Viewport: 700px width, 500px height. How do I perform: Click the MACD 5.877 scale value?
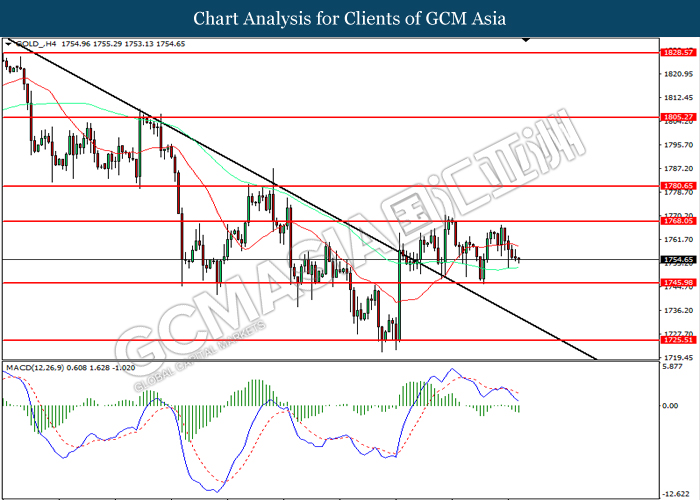673,367
